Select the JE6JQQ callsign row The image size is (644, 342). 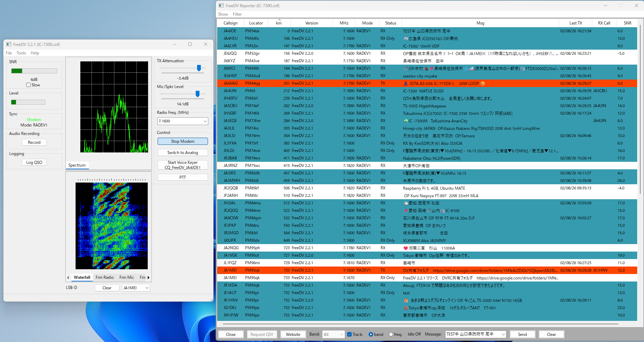click(427, 53)
